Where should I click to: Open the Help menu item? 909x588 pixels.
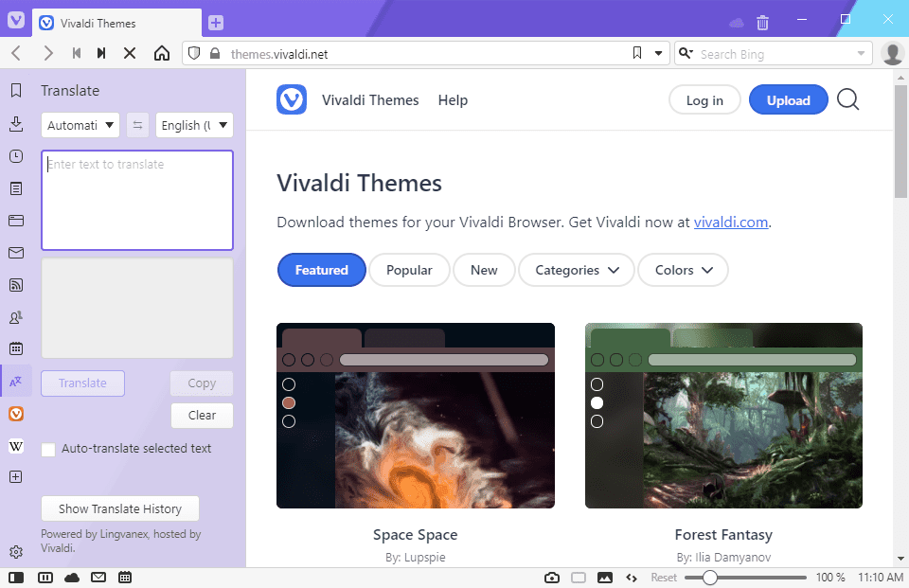[x=453, y=100]
